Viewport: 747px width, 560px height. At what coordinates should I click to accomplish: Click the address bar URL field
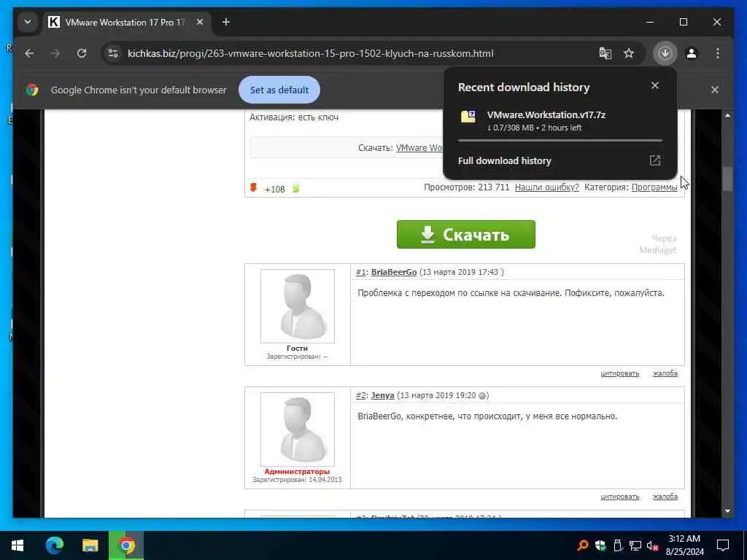[x=310, y=53]
